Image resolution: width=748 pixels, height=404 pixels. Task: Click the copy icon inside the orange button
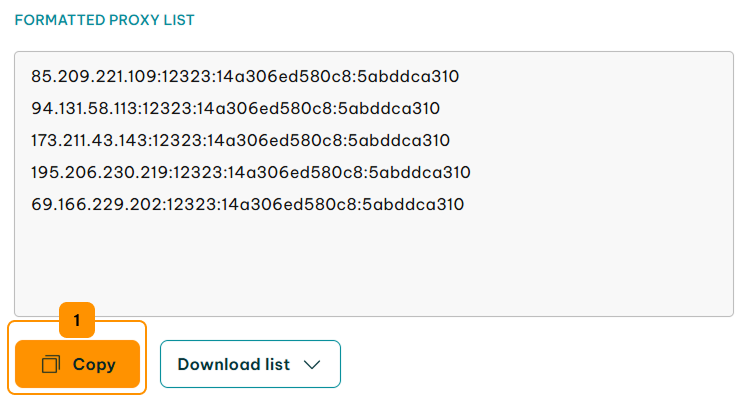point(51,364)
